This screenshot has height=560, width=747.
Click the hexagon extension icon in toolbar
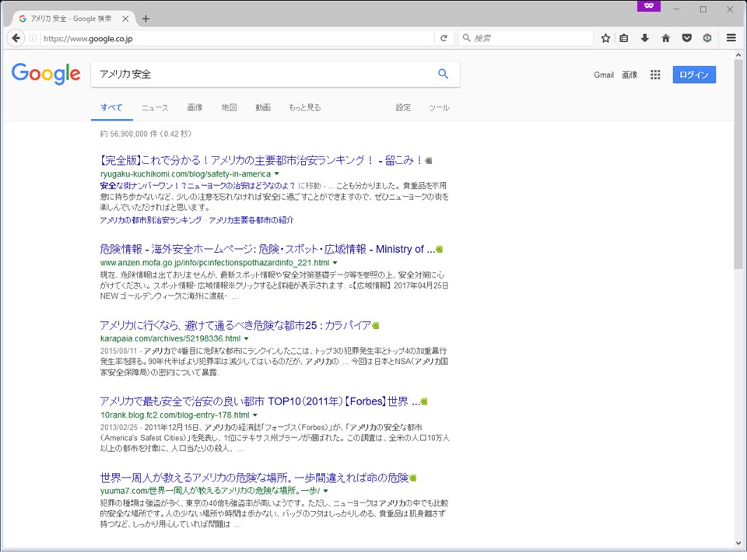pyautogui.click(x=707, y=38)
